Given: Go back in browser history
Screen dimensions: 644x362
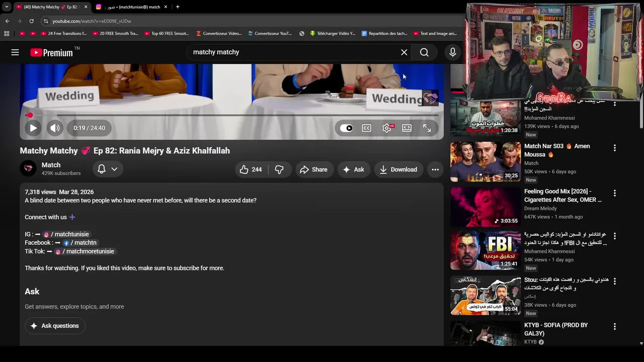Looking at the screenshot, I should [7, 21].
